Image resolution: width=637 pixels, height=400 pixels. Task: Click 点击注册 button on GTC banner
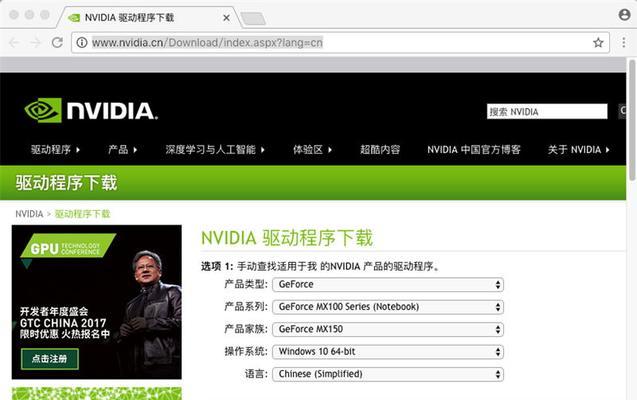point(50,359)
